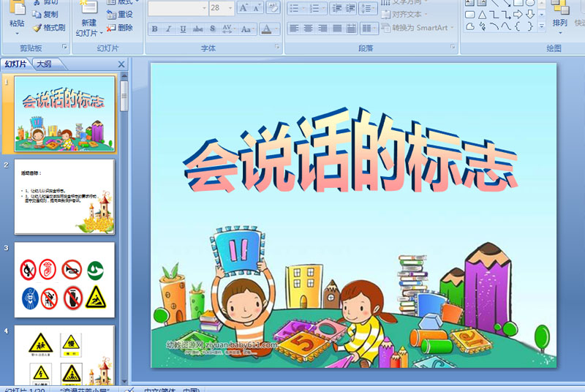Switch to the 幻灯片 slides tab
This screenshot has height=392, width=585.
(x=15, y=64)
